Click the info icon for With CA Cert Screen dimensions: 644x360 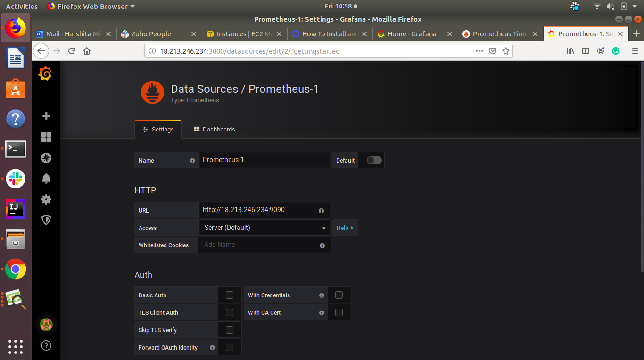pos(322,313)
